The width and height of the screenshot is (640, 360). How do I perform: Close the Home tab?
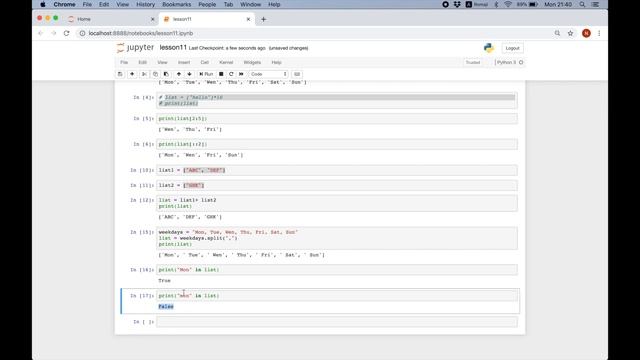pos(152,19)
